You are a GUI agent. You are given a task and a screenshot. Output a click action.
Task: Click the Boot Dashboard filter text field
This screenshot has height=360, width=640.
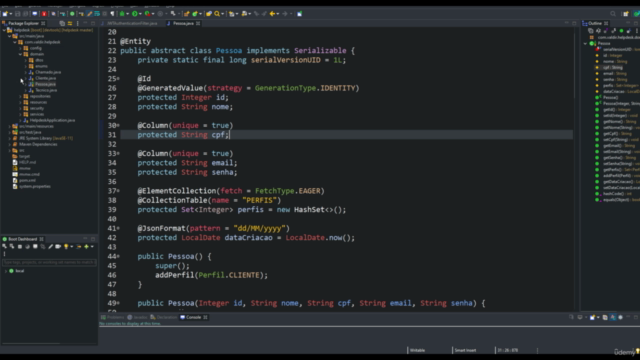pyautogui.click(x=49, y=262)
